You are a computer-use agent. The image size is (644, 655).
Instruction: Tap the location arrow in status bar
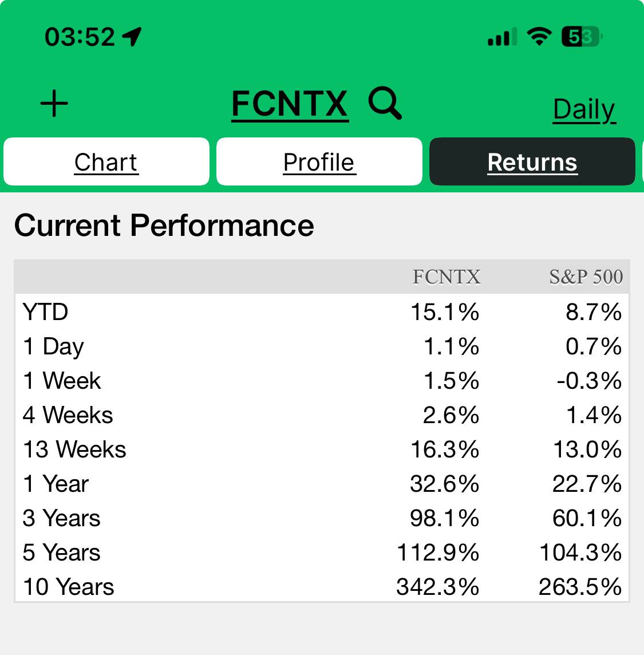click(132, 37)
